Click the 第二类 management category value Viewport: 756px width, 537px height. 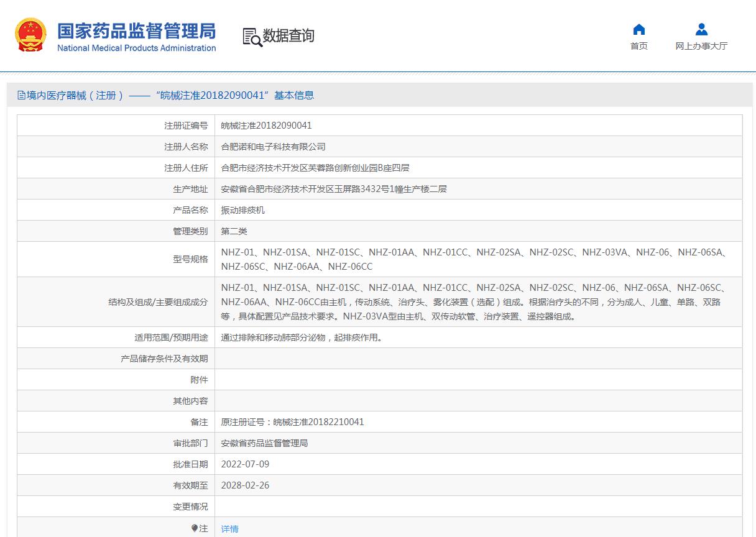(234, 231)
